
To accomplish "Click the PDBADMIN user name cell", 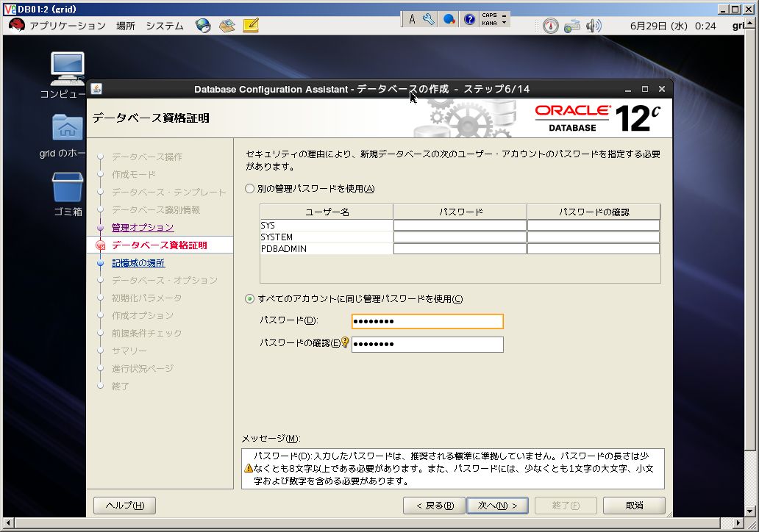I will (x=327, y=248).
